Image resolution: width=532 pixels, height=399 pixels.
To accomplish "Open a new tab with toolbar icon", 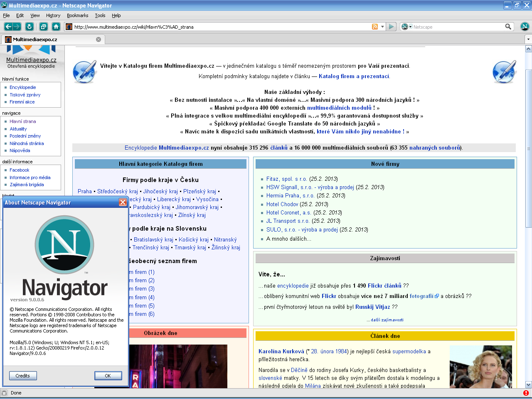I will tap(43, 27).
